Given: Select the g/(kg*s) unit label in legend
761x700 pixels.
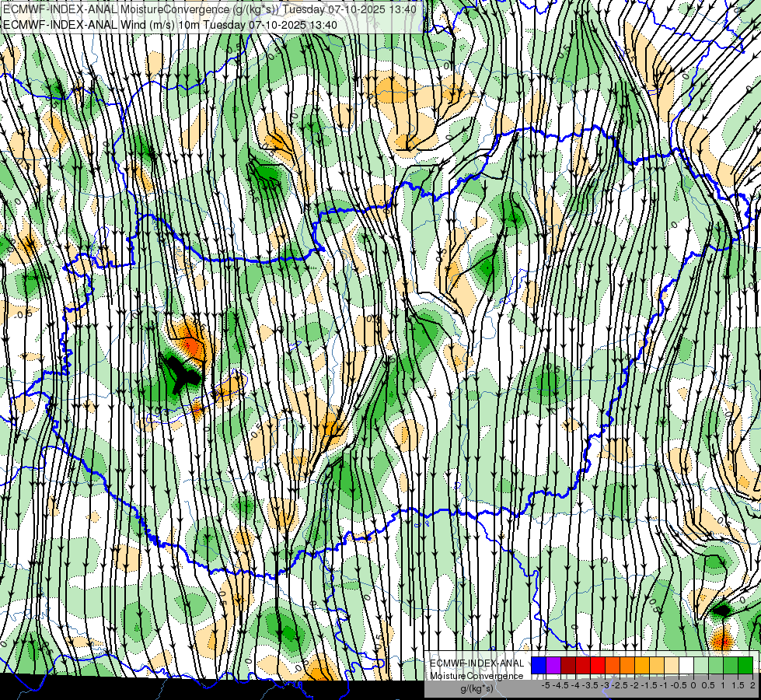Looking at the screenshot, I should point(477,689).
